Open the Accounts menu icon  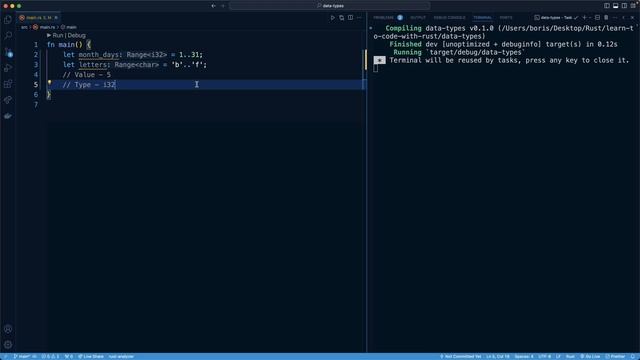pos(8,329)
